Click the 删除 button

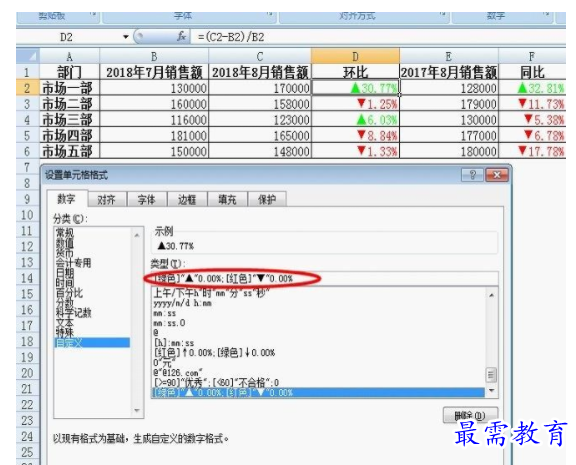(x=470, y=415)
